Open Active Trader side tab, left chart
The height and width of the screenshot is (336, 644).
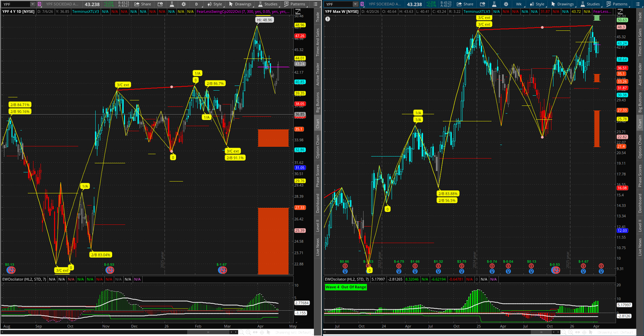click(318, 75)
